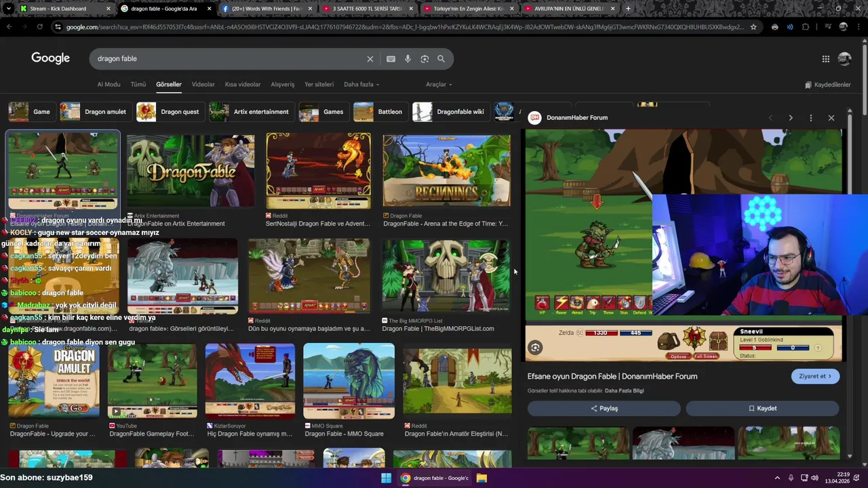The height and width of the screenshot is (488, 868).
Task: View site information beside the address bar
Action: (58, 27)
